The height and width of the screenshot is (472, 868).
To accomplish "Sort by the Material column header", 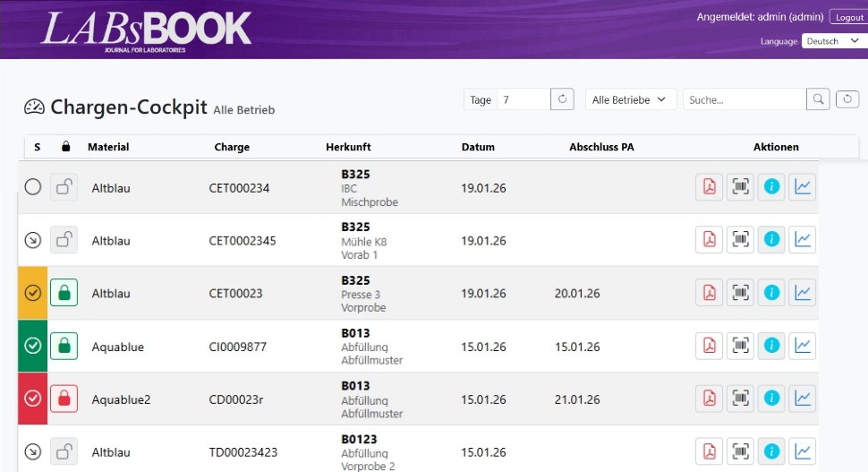I will 108,147.
